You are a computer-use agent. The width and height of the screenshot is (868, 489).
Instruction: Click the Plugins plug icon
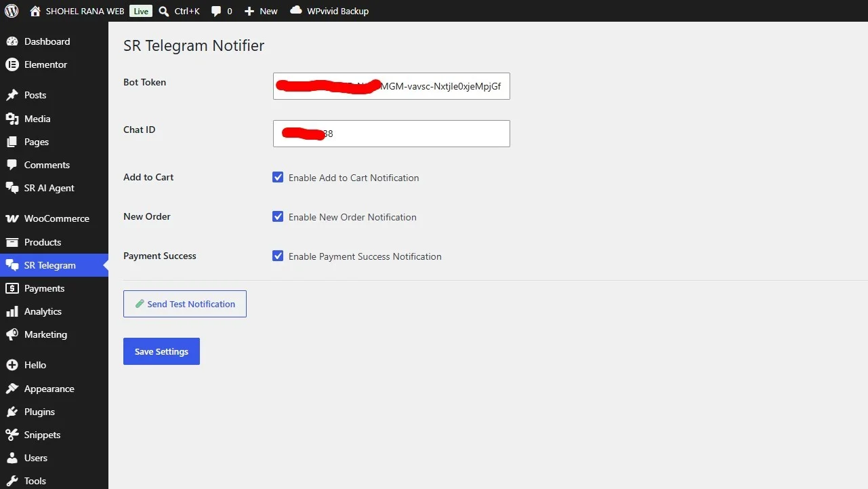point(12,412)
